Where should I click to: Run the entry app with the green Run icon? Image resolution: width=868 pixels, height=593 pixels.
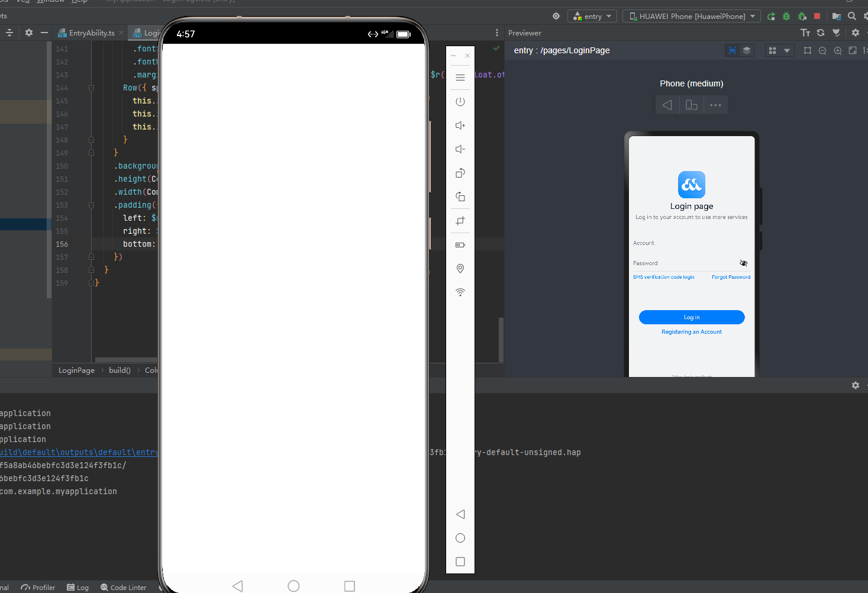(771, 17)
